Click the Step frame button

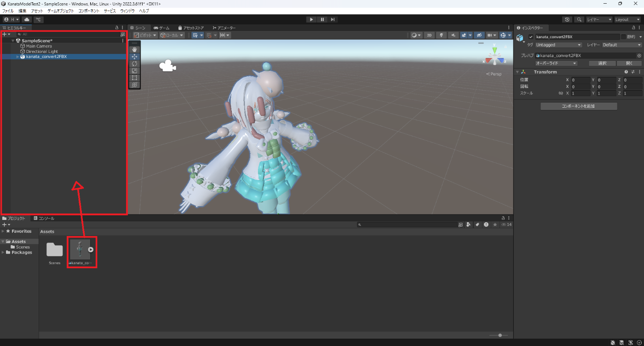click(x=333, y=19)
